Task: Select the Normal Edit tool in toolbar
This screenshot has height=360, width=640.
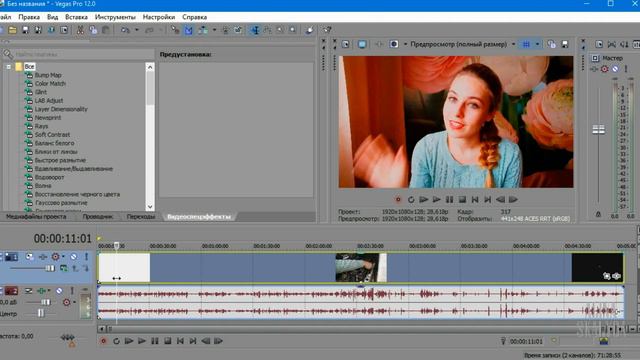Action: tap(255, 30)
